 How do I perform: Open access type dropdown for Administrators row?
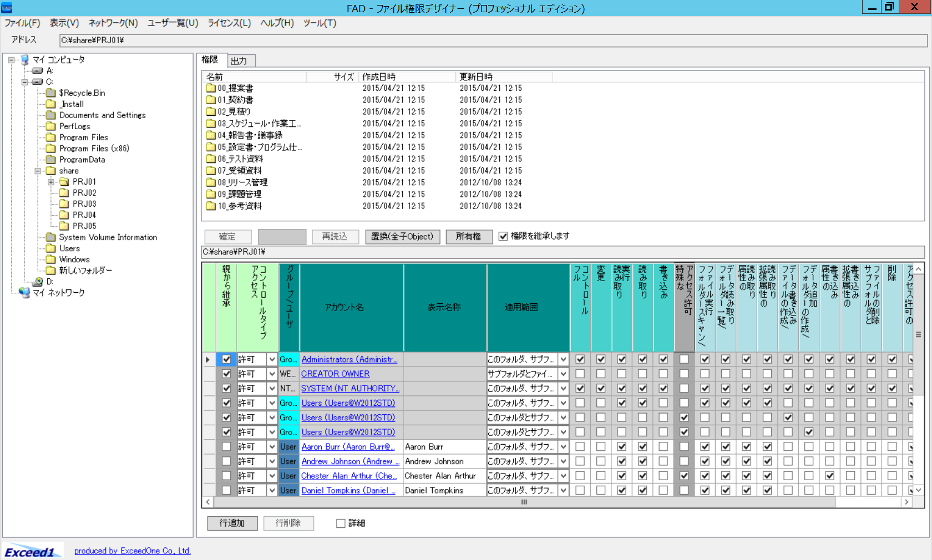click(272, 359)
